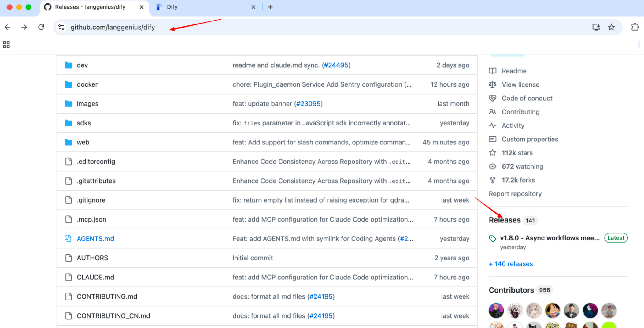Open the + 140 releases link

[x=511, y=264]
